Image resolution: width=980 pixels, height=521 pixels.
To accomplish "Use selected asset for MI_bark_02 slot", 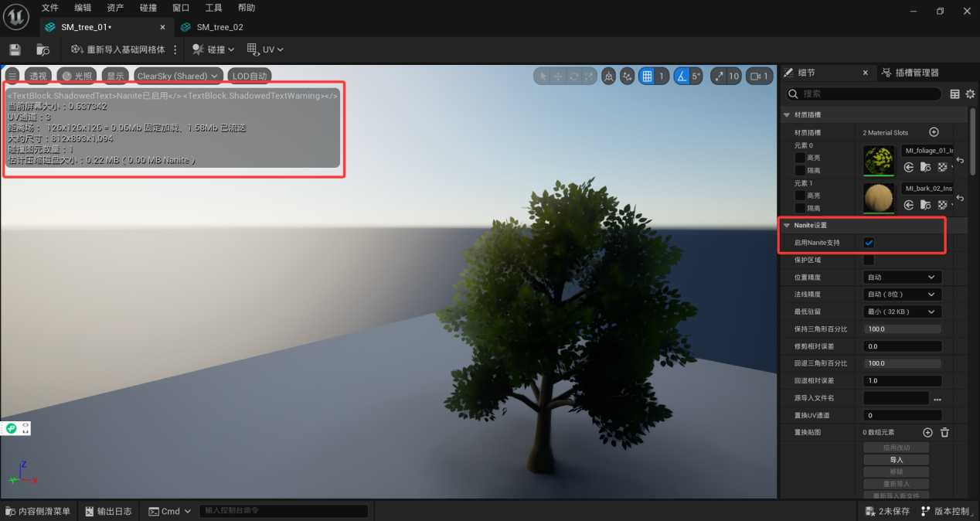I will tap(909, 205).
